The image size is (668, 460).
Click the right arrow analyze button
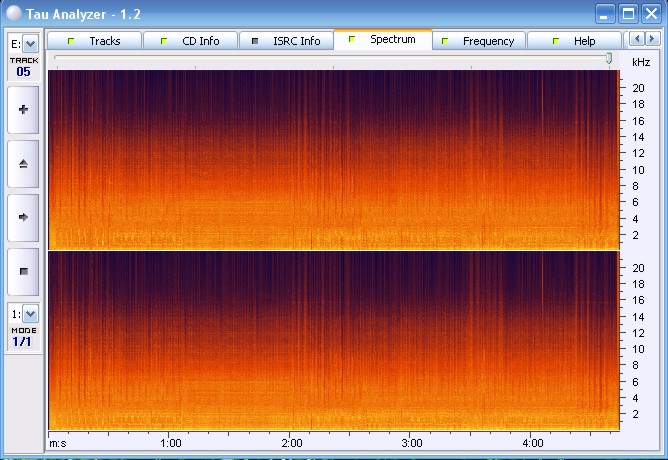coord(23,216)
